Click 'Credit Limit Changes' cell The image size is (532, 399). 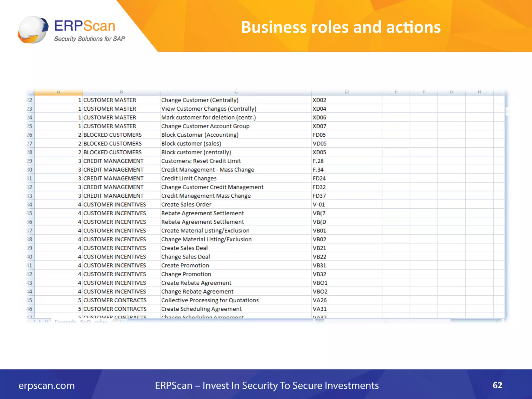coord(236,178)
